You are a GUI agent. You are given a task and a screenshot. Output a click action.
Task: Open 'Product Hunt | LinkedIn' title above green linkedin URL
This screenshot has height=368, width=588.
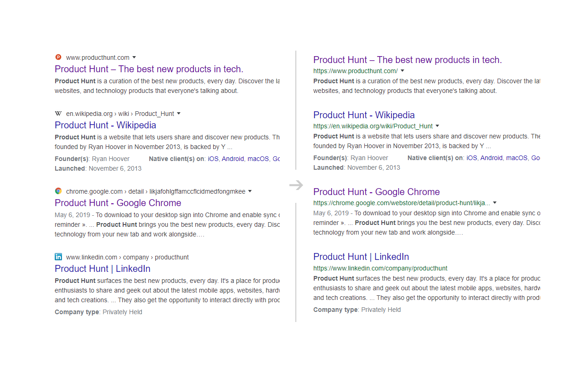(361, 257)
